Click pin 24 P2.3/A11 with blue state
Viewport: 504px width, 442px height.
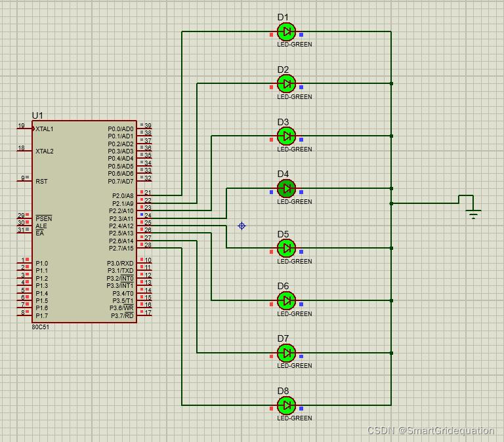tap(144, 218)
